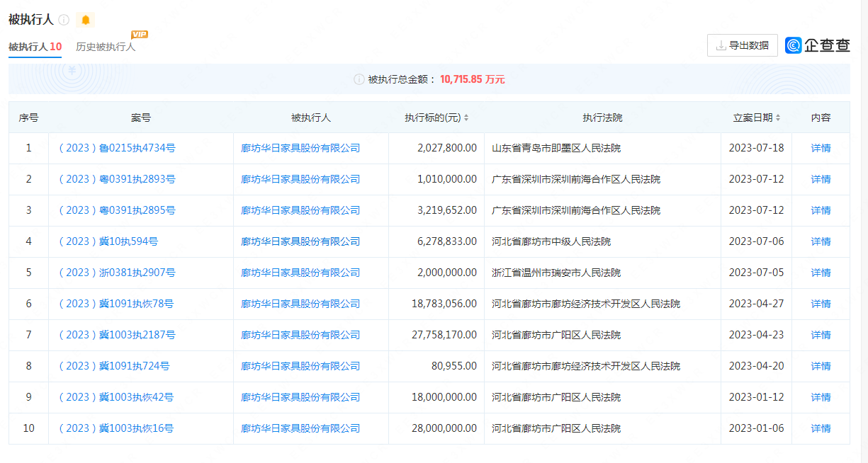The height and width of the screenshot is (463, 868).
Task: Open case (2023)冀1091执724号
Action: [x=114, y=366]
